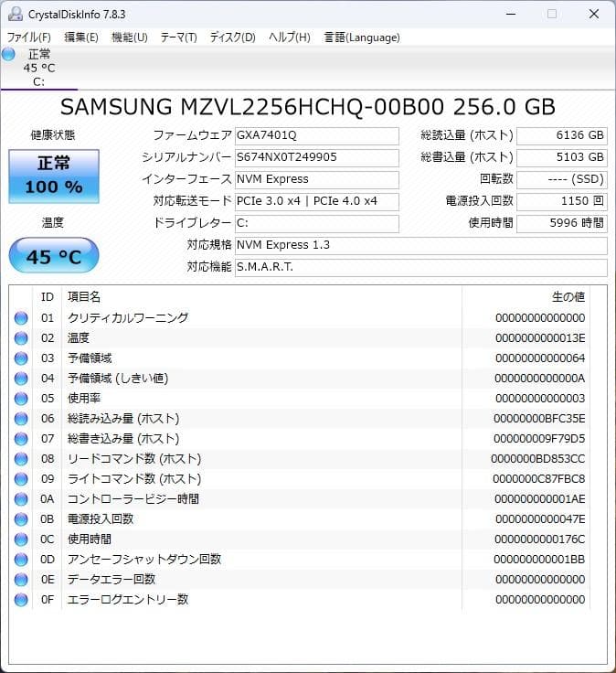Click status orb for 06 総読み込み量 row
616x673 pixels.
coord(21,419)
